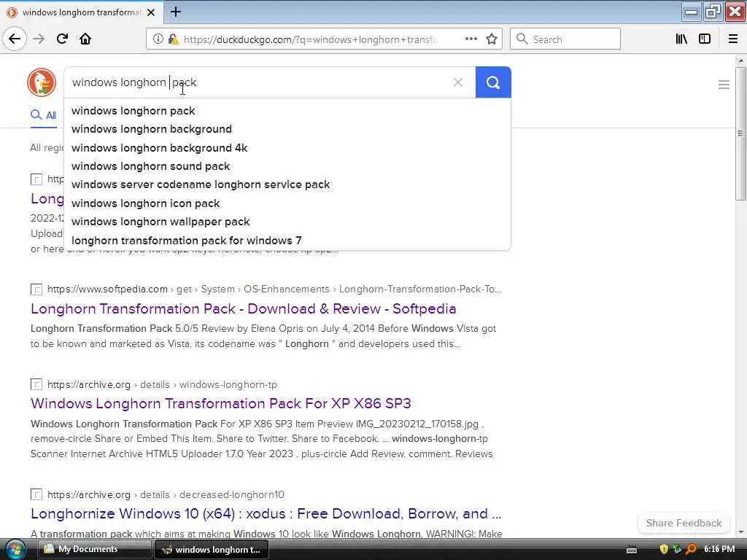Go back using the browser back arrow
The image size is (747, 560).
click(x=15, y=39)
